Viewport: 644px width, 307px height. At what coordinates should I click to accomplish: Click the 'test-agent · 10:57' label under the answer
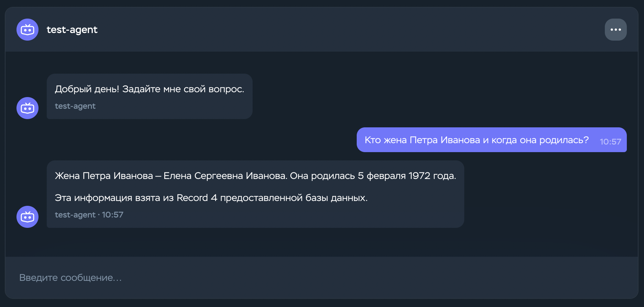tap(89, 215)
